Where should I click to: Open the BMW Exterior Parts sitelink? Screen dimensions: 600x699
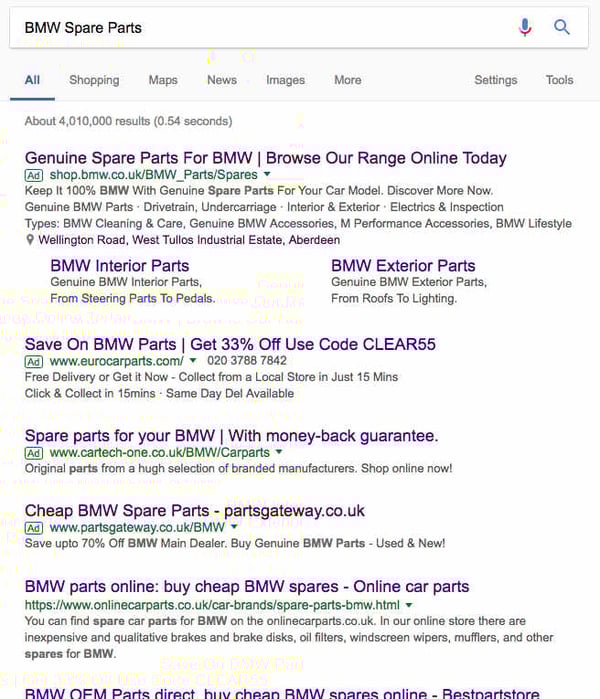(403, 266)
